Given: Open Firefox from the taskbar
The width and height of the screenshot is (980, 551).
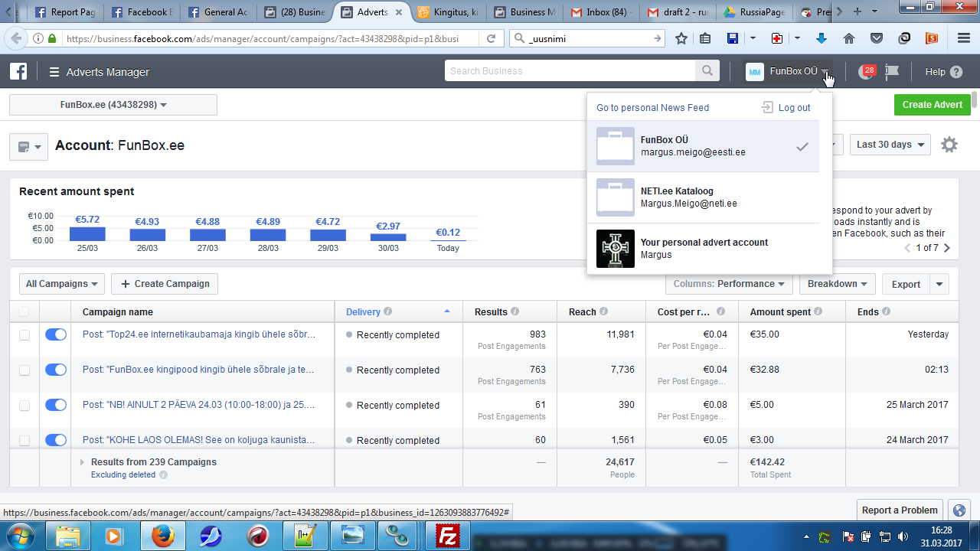Looking at the screenshot, I should click(162, 536).
